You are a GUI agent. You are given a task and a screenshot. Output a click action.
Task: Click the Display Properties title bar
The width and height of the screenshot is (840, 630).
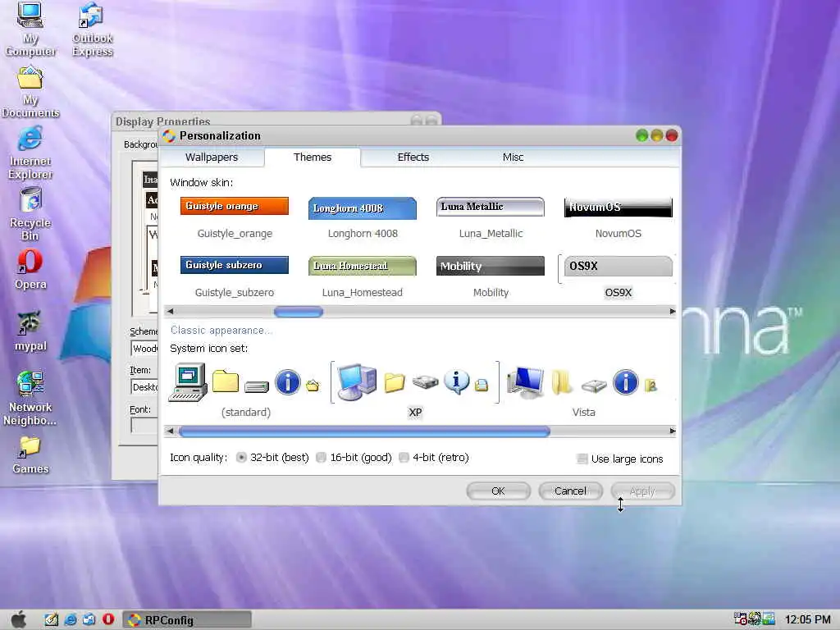(276, 121)
